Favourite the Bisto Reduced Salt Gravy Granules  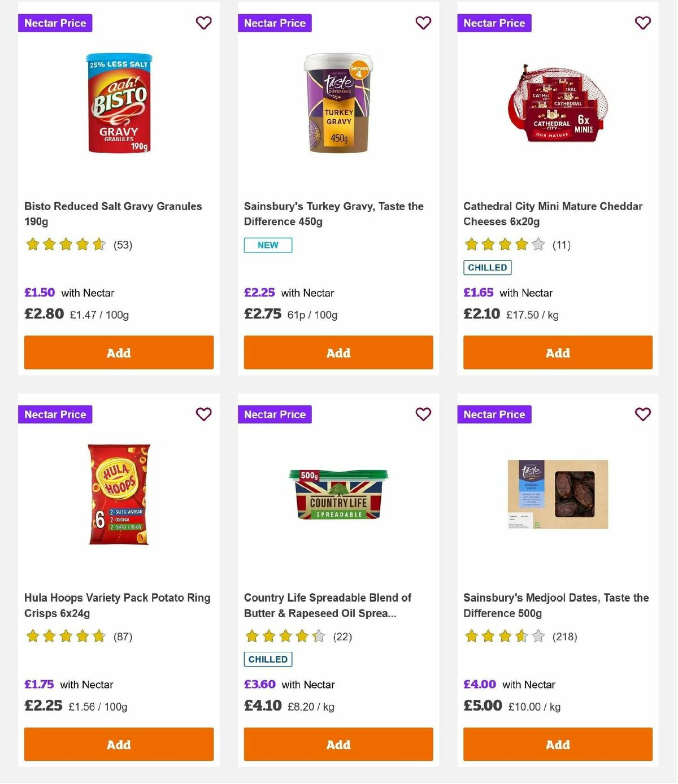(x=203, y=23)
